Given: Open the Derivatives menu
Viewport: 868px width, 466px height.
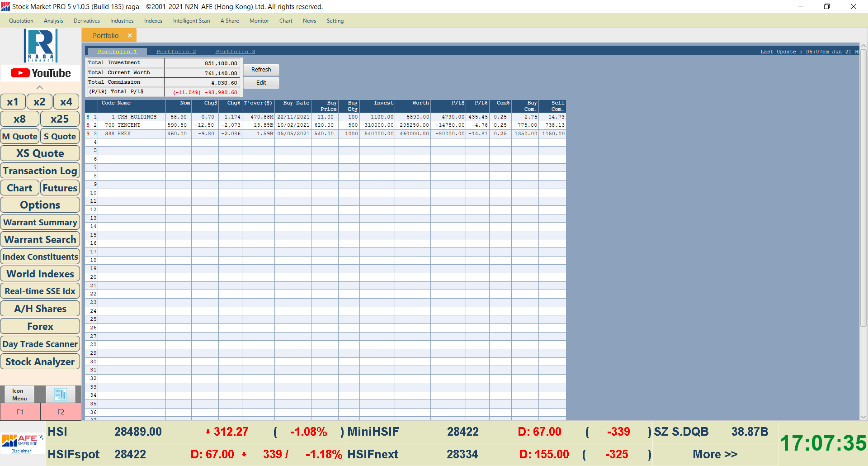Looking at the screenshot, I should click(87, 21).
